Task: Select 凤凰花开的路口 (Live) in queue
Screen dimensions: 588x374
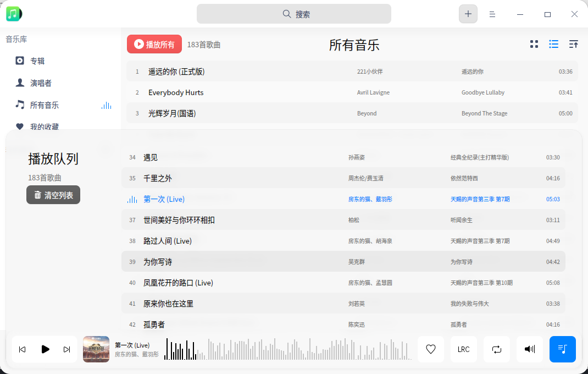Action: tap(343, 283)
